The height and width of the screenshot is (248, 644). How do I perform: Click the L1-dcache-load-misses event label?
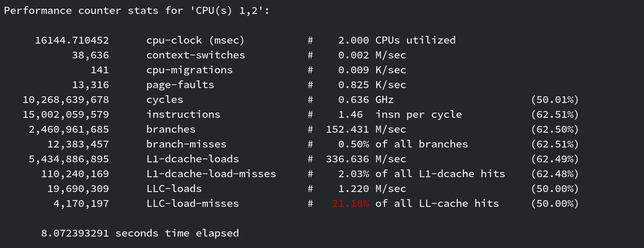(211, 174)
